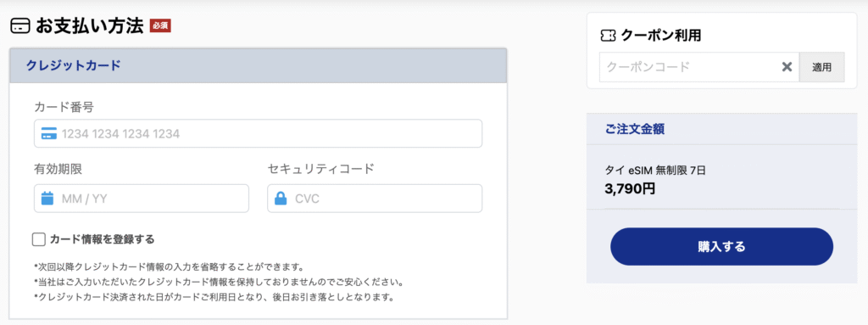Apply coupon with the 適用 button

[822, 67]
